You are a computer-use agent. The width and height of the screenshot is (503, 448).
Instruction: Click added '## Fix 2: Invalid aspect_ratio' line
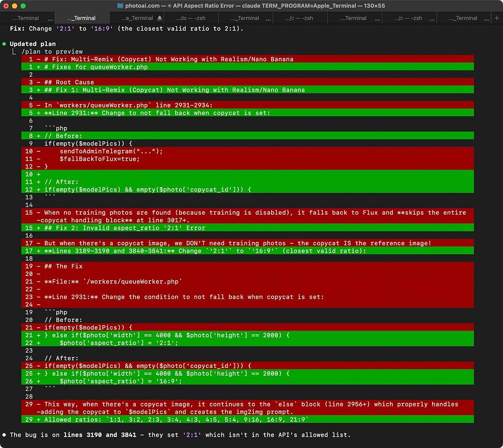[x=247, y=228]
